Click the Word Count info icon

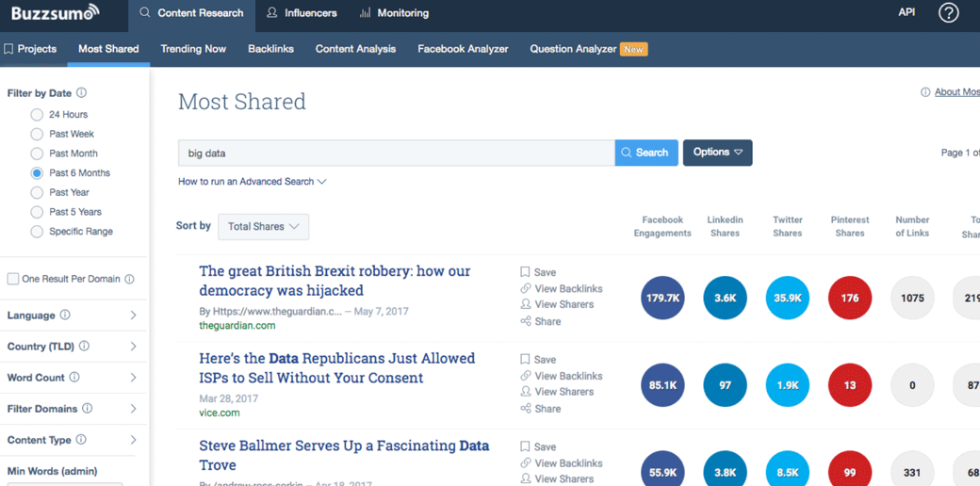click(74, 378)
